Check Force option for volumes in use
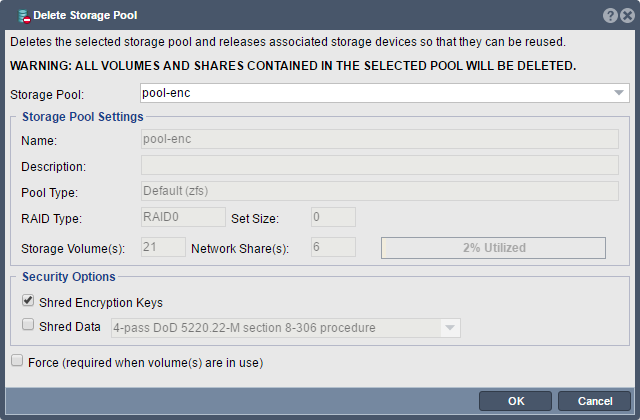 pyautogui.click(x=17, y=360)
